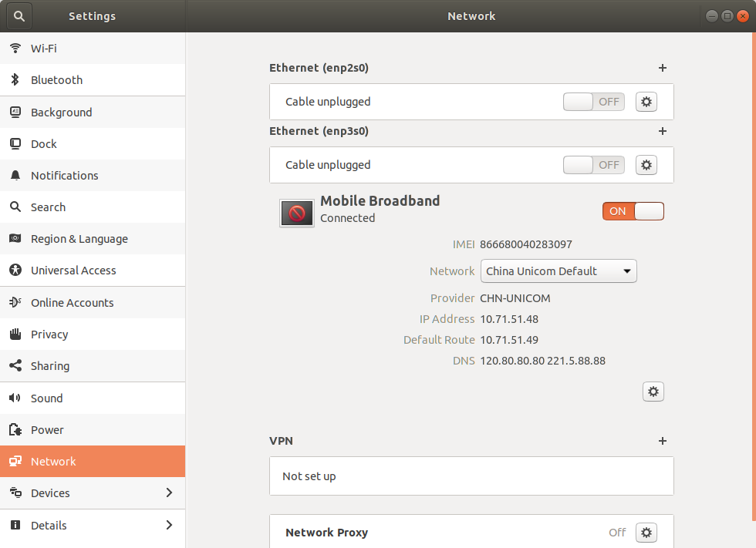Screen dimensions: 756x548
Task: Click the provider name CHN-UNICOM
Action: click(515, 298)
